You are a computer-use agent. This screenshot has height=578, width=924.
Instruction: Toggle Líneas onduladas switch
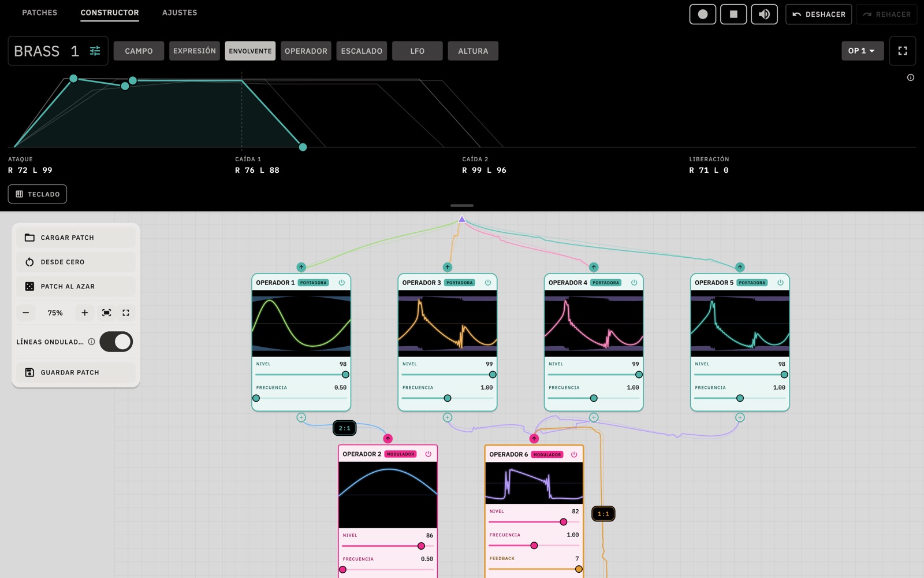pos(116,342)
